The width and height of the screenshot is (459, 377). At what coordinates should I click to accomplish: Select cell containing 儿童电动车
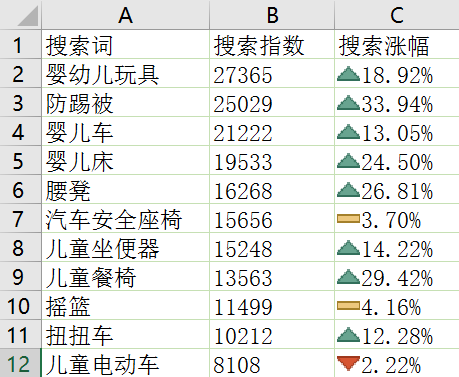tap(125, 363)
